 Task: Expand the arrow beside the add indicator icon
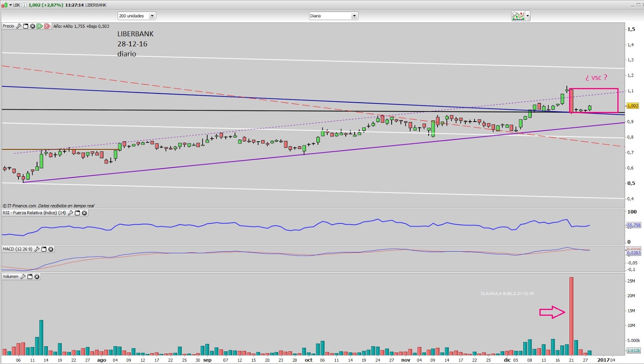(528, 17)
